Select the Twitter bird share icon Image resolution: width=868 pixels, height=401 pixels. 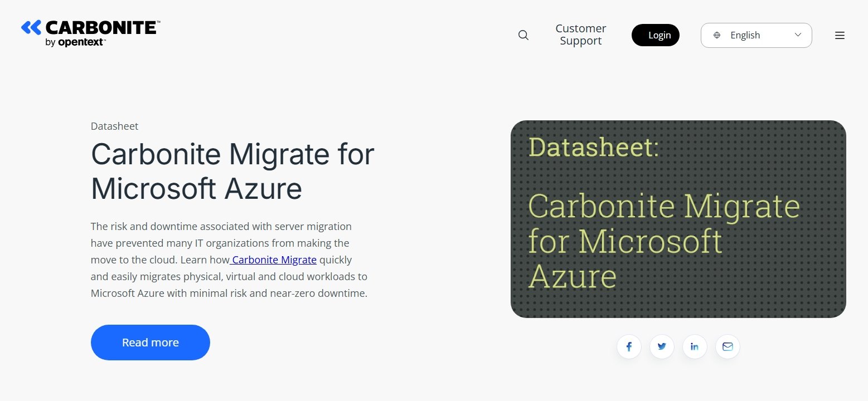662,346
